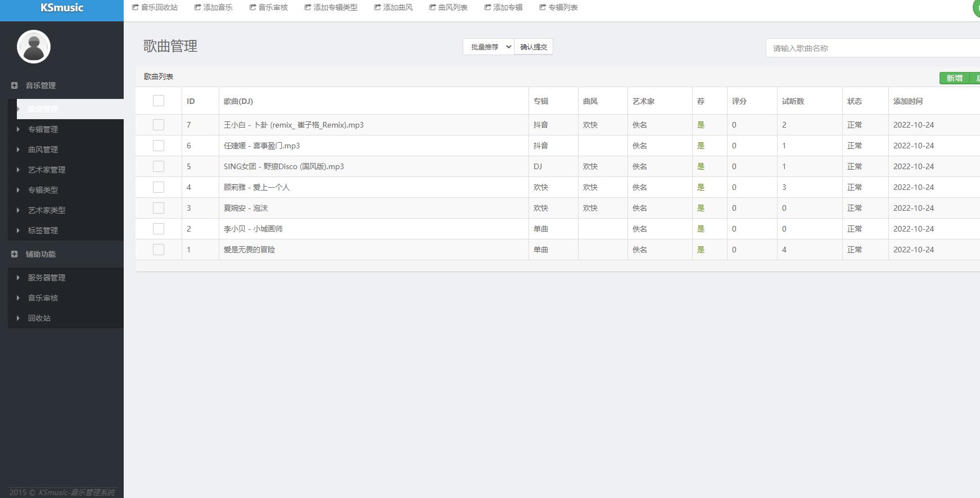Click the icon next to 添加音乐 shortcut

(197, 7)
